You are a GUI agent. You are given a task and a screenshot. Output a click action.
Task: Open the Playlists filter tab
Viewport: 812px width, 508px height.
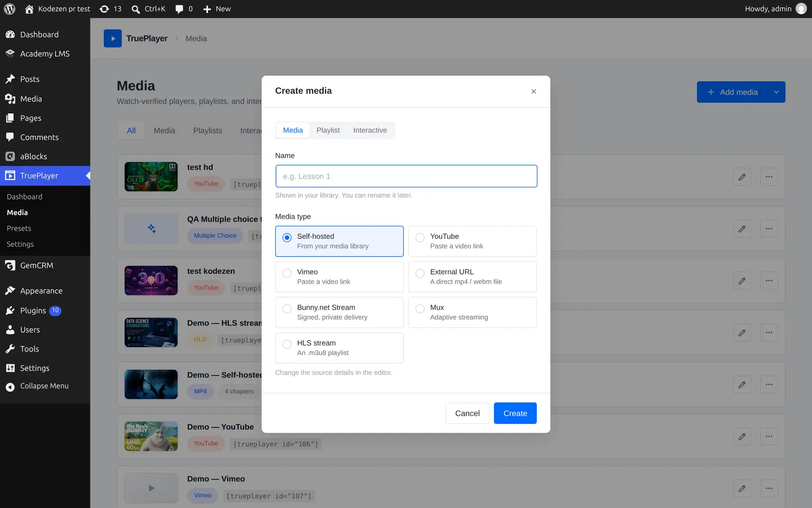tap(208, 130)
